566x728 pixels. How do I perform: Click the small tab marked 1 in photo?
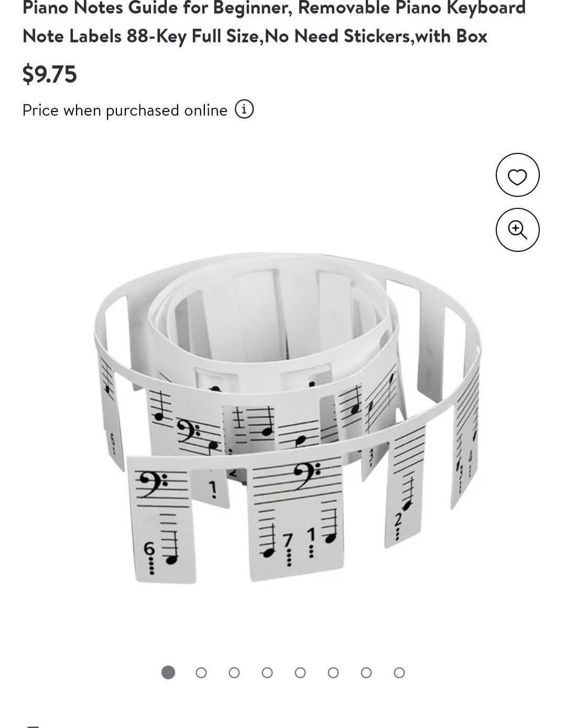[211, 488]
